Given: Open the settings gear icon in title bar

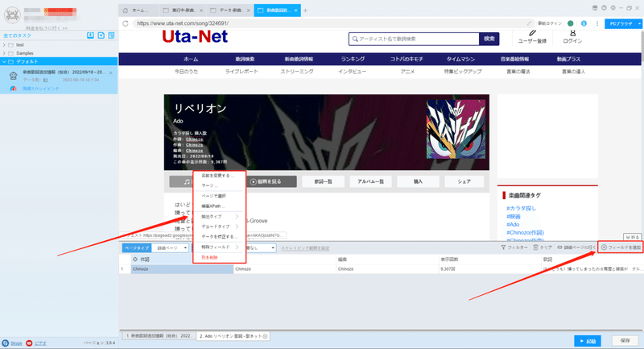Looking at the screenshot, I should (x=613, y=8).
